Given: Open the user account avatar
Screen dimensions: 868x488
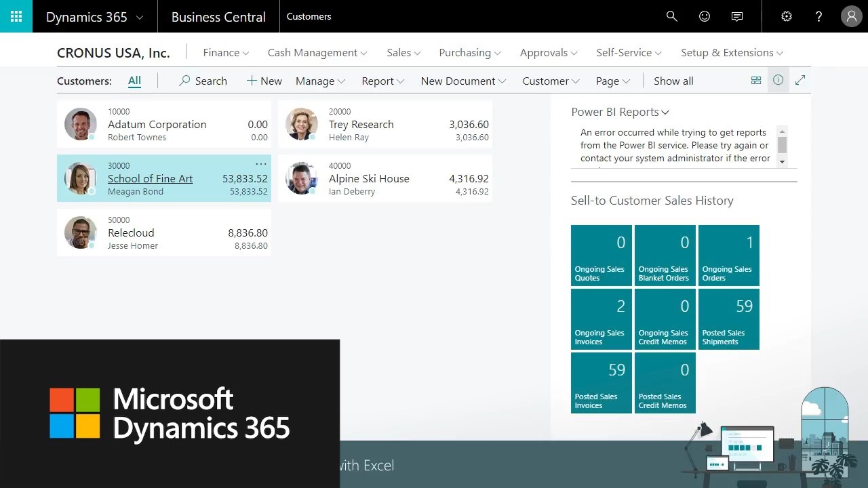Looking at the screenshot, I should (851, 16).
